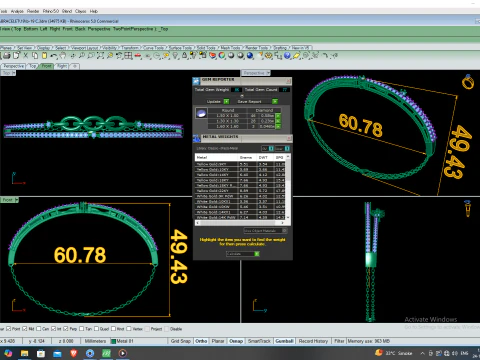The width and height of the screenshot is (480, 360).
Task: Switch to the Top viewport tab
Action: pyautogui.click(x=32, y=66)
